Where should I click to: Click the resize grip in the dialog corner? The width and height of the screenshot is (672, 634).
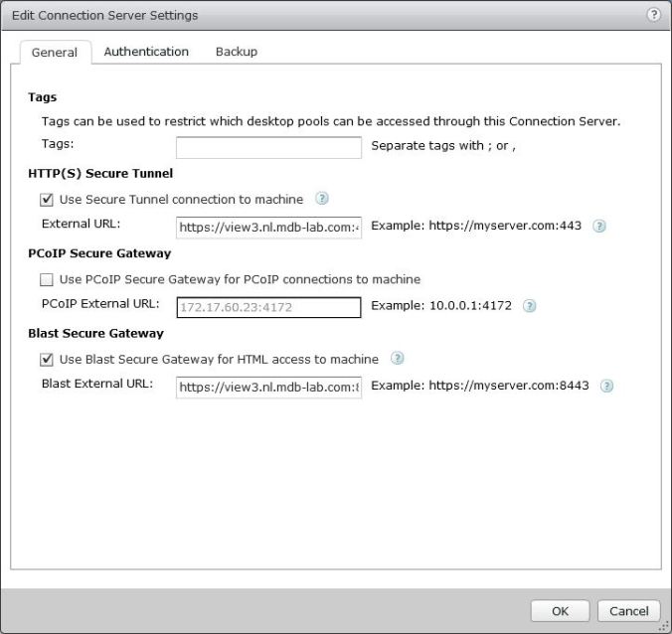click(664, 626)
